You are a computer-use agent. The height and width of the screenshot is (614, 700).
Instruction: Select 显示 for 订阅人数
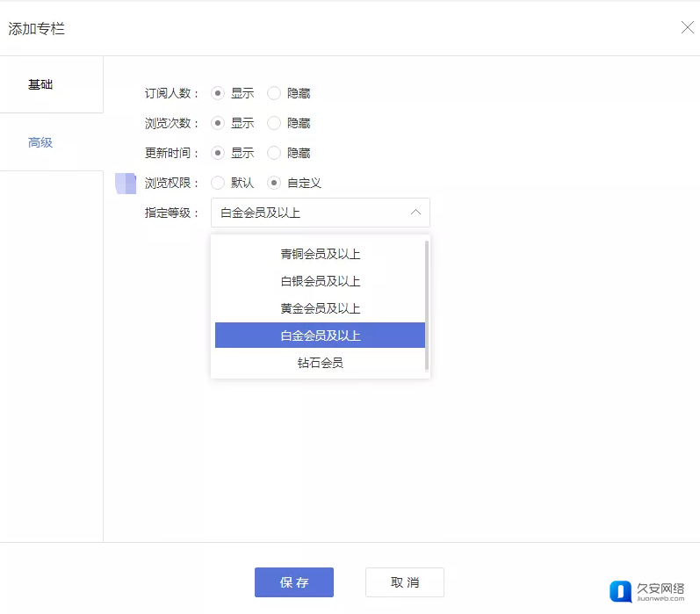point(219,93)
